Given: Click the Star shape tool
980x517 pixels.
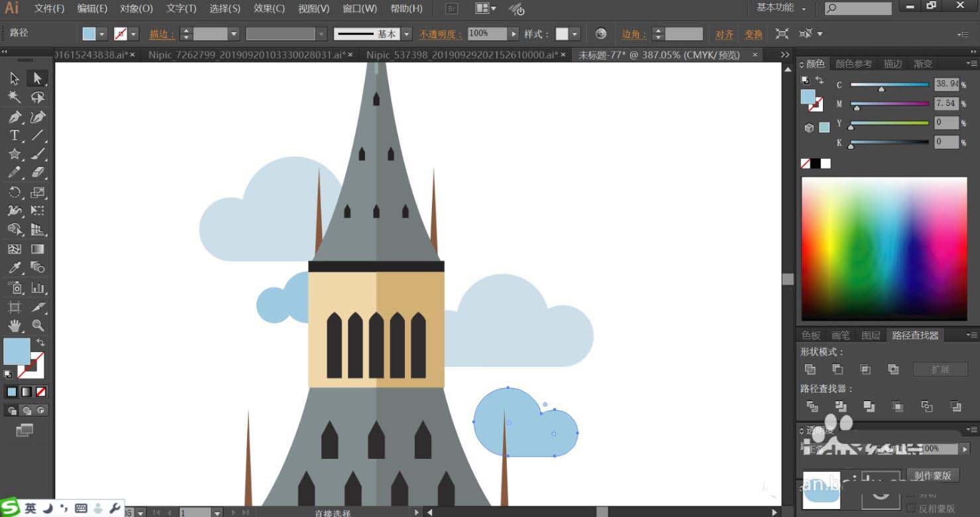Looking at the screenshot, I should [14, 154].
